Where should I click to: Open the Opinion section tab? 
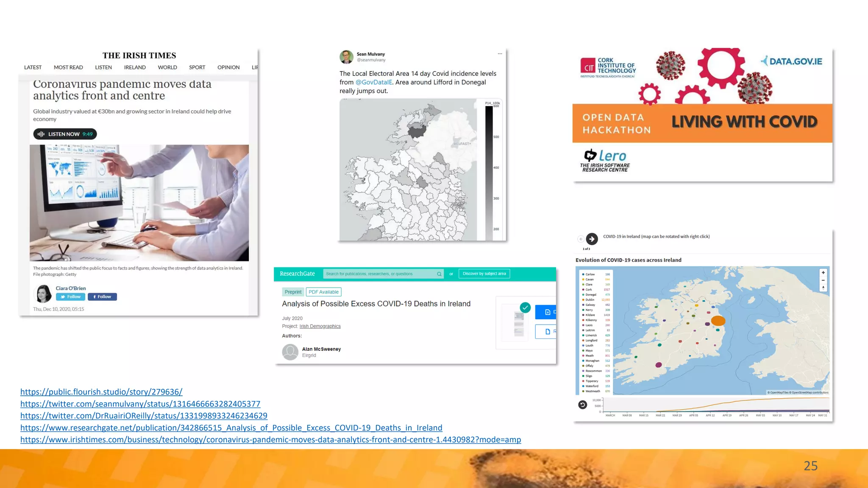[228, 67]
